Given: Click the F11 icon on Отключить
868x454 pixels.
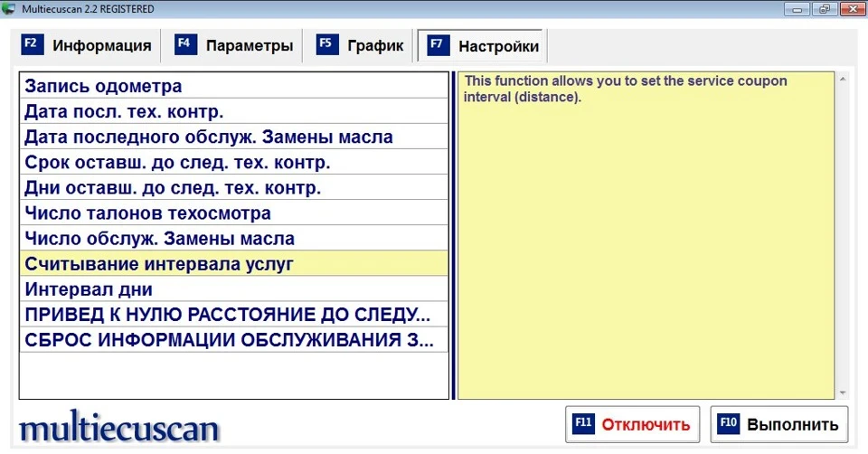Looking at the screenshot, I should pos(584,423).
